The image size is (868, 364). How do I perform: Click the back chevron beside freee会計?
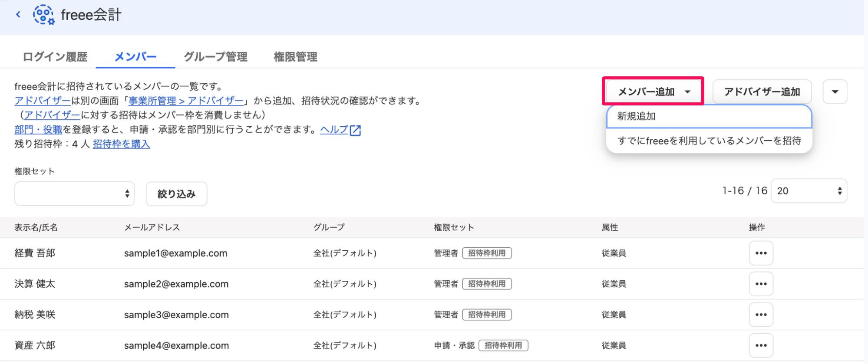click(18, 14)
